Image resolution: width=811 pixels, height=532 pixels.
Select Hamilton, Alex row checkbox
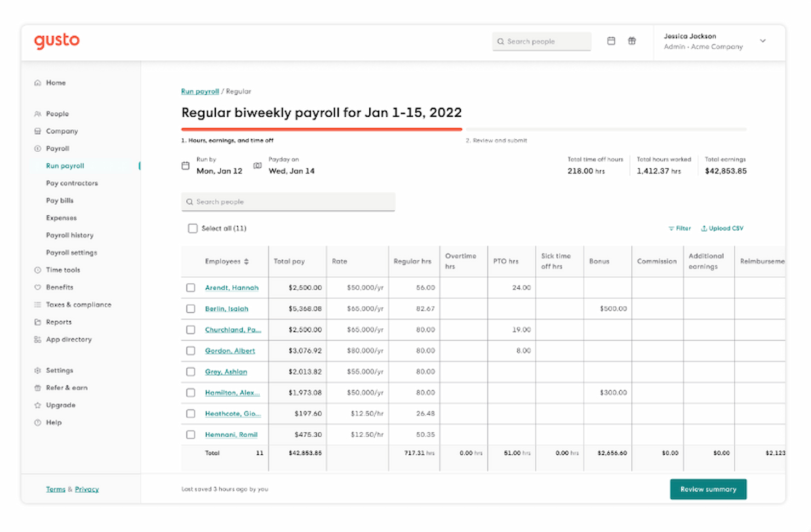191,393
